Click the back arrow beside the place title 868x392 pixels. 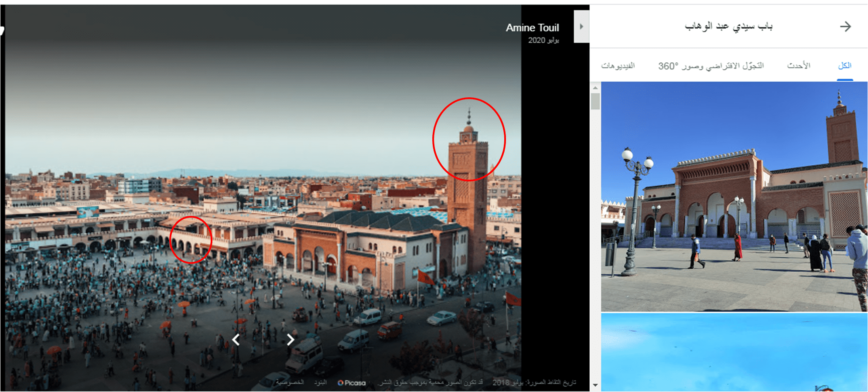point(845,27)
